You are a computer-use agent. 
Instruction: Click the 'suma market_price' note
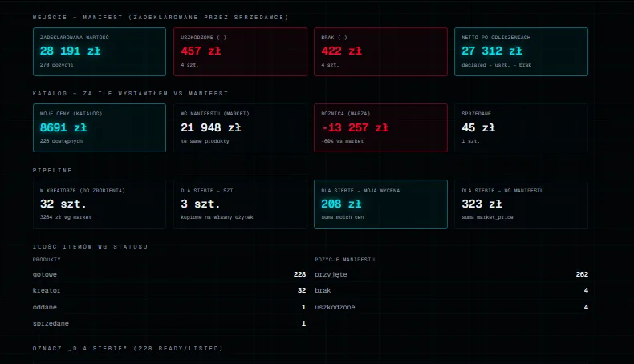[x=487, y=217]
